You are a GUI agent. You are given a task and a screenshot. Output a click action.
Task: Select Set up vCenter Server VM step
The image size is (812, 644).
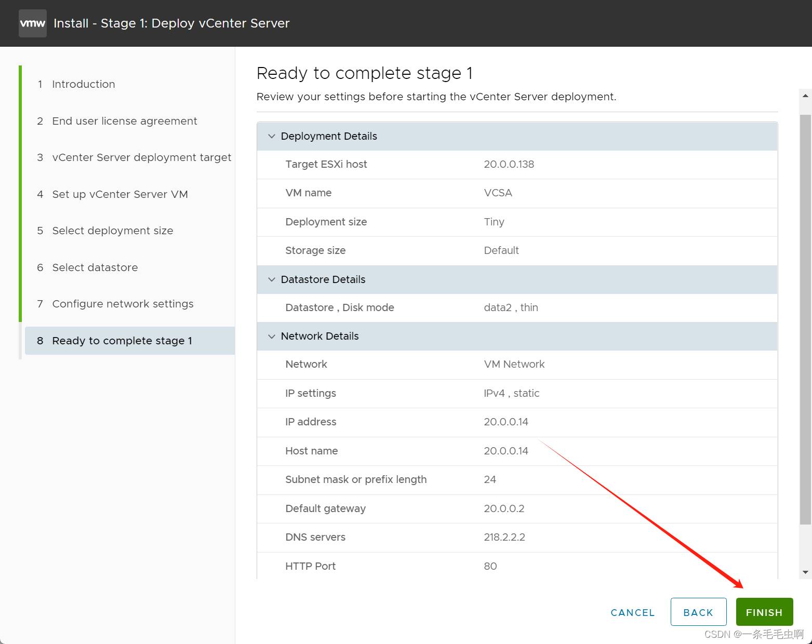[119, 194]
